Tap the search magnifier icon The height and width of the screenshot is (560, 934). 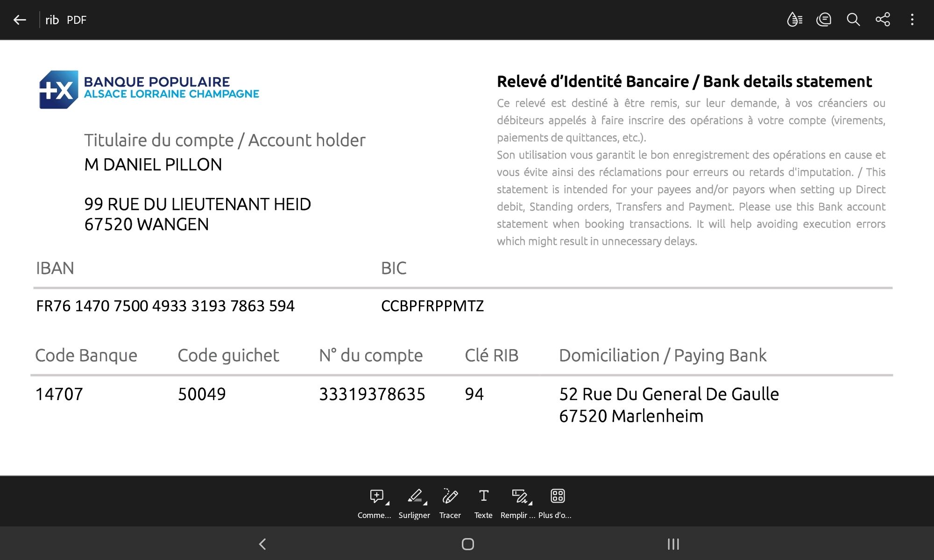[x=853, y=20]
